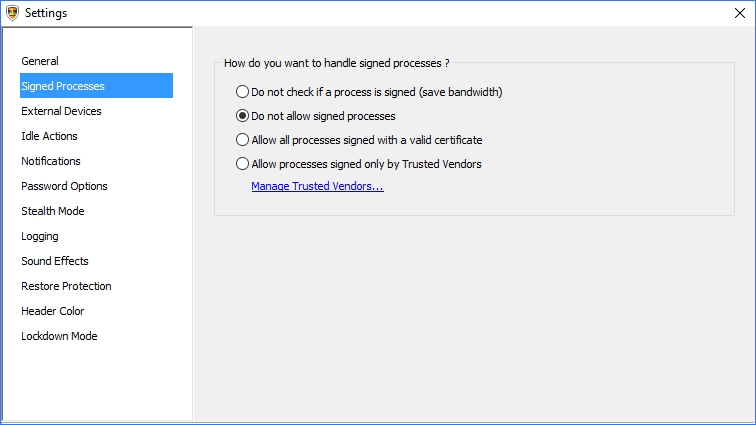This screenshot has width=756, height=425.
Task: Select 'Do not check if a process is signed'
Action: pos(242,91)
